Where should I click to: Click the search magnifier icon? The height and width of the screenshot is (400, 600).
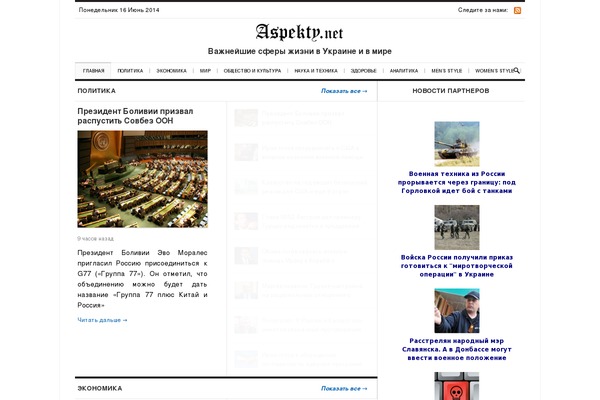pos(517,70)
